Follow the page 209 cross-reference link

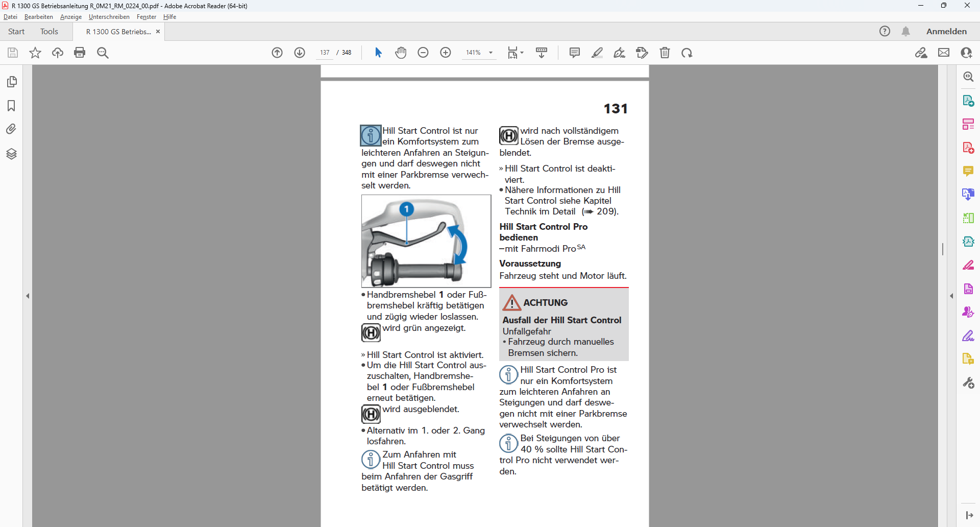(x=600, y=211)
